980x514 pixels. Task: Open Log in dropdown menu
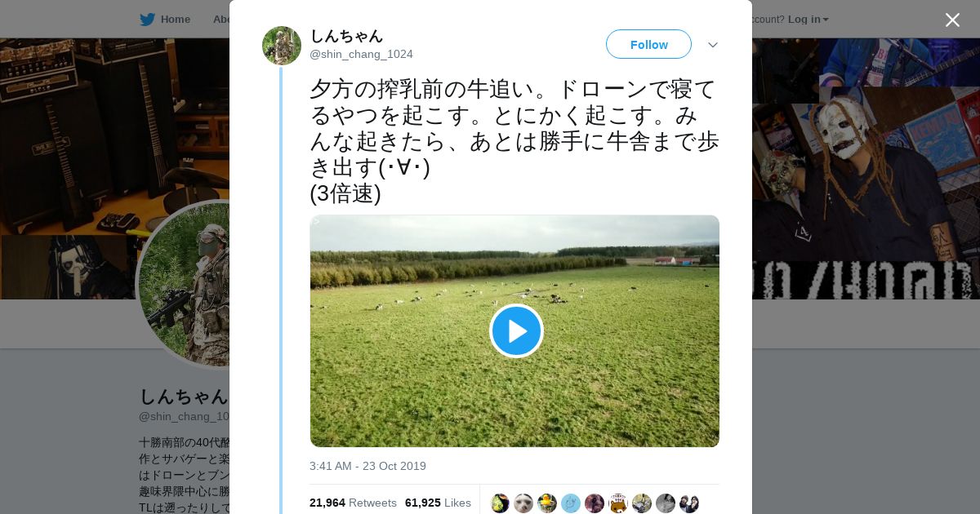pos(808,20)
